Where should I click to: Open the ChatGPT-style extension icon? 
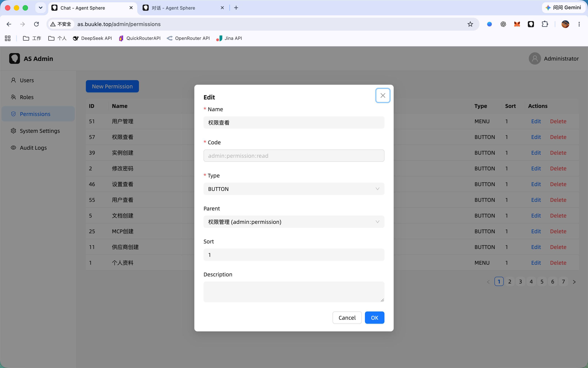click(x=503, y=24)
